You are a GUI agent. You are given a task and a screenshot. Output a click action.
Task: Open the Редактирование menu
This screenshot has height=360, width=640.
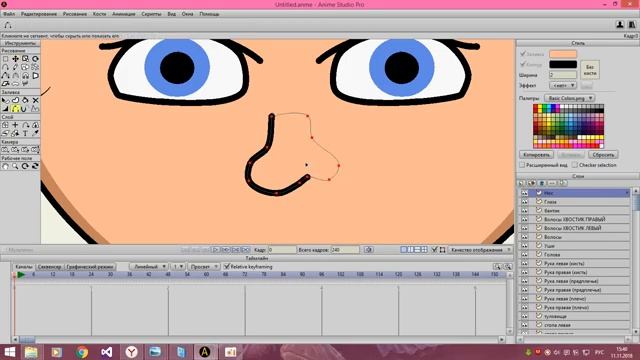(x=39, y=14)
